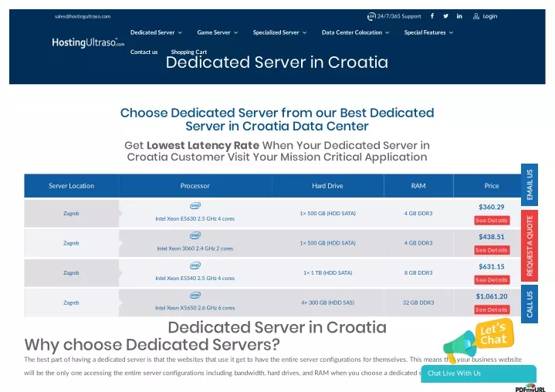Open the Dedicated Server menu
Screen dimensions: 555x392
click(x=153, y=32)
